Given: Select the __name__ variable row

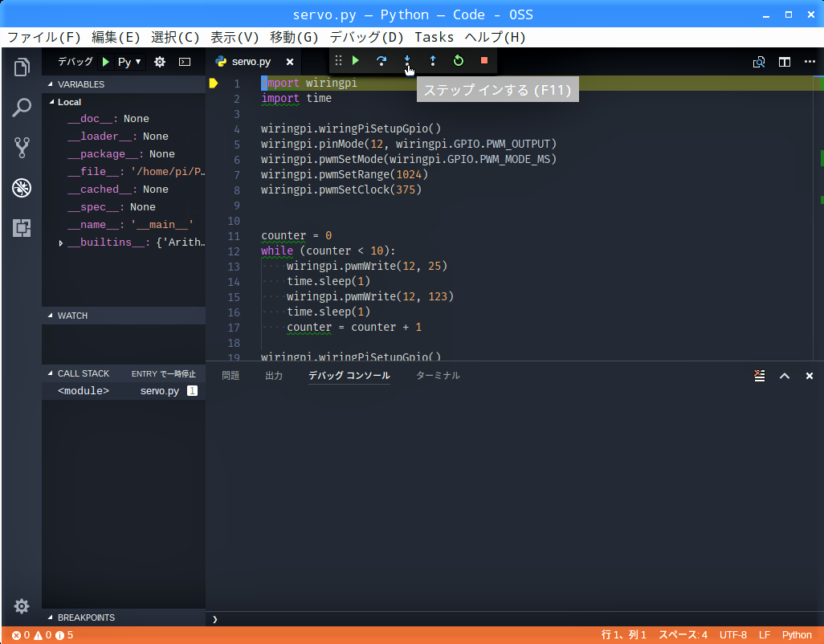Looking at the screenshot, I should pos(124,225).
